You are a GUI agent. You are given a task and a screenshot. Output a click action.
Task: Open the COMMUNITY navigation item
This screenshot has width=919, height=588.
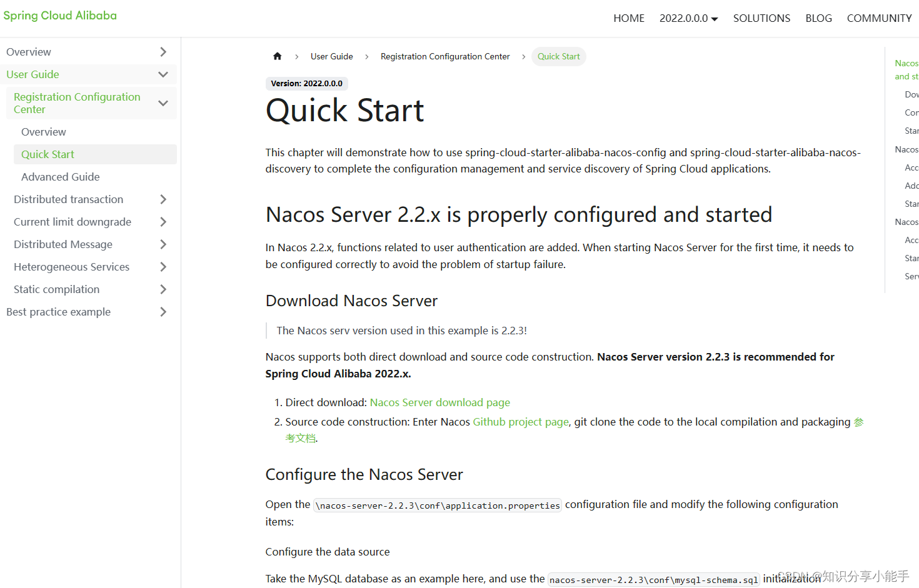coord(879,18)
